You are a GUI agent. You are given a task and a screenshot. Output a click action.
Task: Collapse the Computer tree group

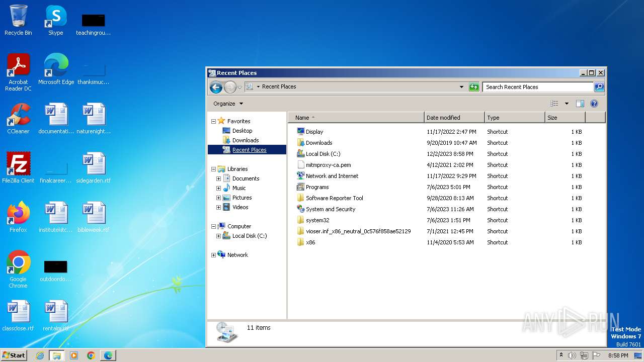pos(213,226)
